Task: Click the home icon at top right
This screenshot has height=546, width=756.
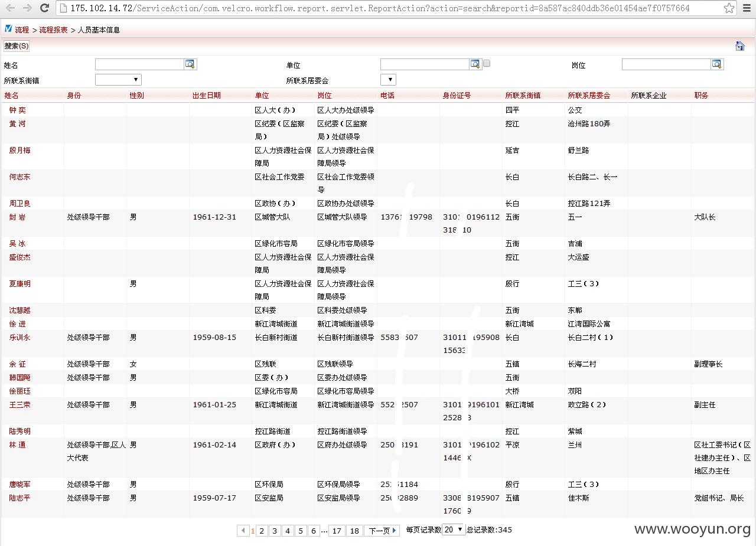Action: click(740, 46)
